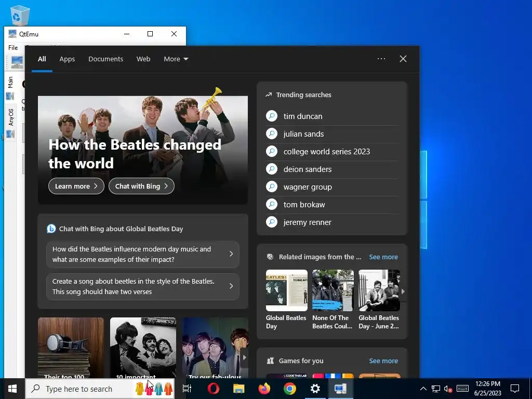Click the Chat with Bing button
Viewport: 532px width, 399px height.
141,186
